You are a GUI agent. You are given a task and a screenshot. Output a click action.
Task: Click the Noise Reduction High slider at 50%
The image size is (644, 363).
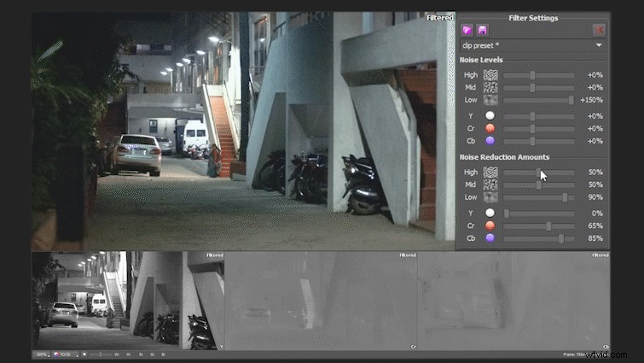click(539, 173)
